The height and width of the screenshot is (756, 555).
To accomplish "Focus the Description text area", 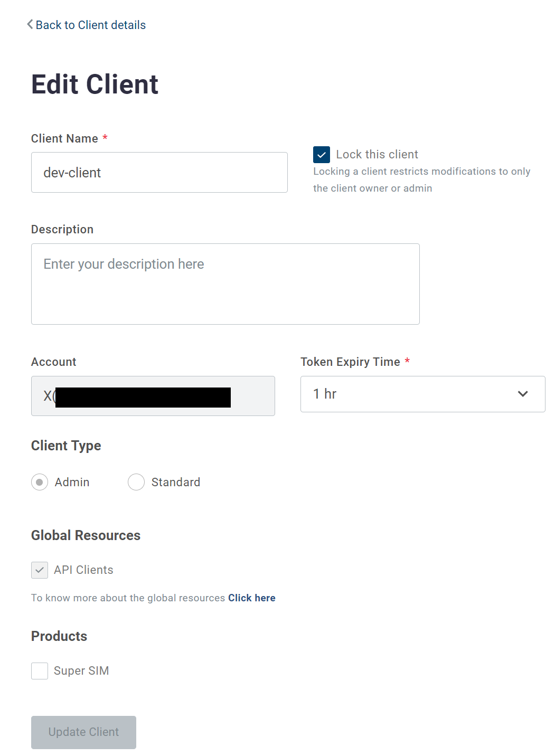I will tap(225, 284).
